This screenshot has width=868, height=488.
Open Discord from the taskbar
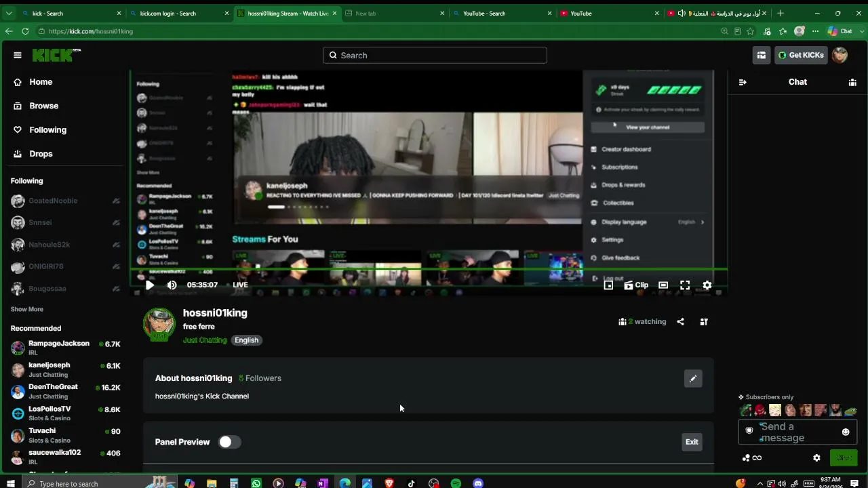click(478, 483)
